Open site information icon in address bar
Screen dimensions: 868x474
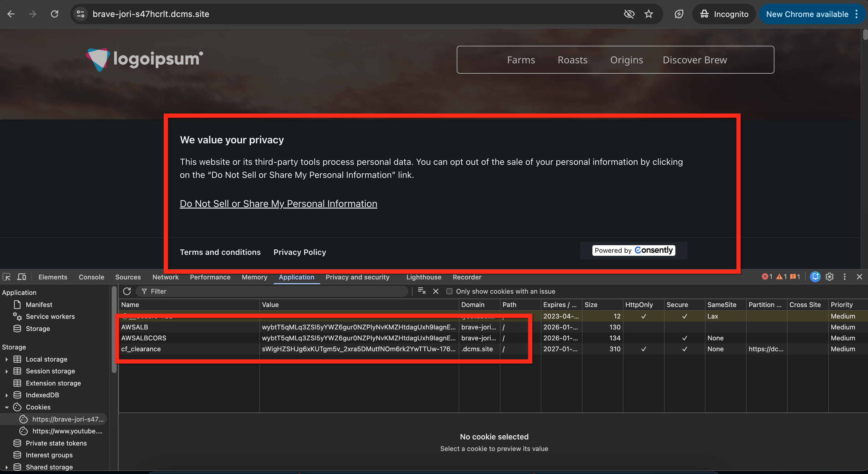[x=81, y=14]
